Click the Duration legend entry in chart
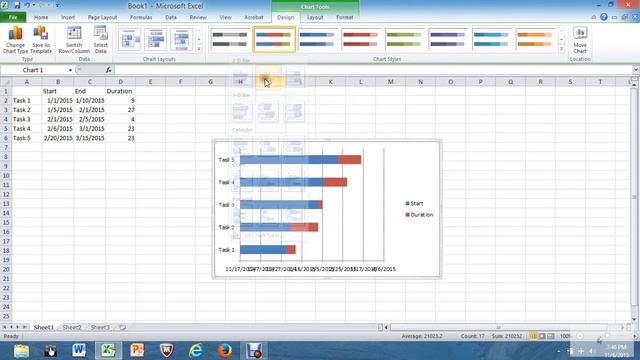Image resolution: width=640 pixels, height=360 pixels. (419, 215)
